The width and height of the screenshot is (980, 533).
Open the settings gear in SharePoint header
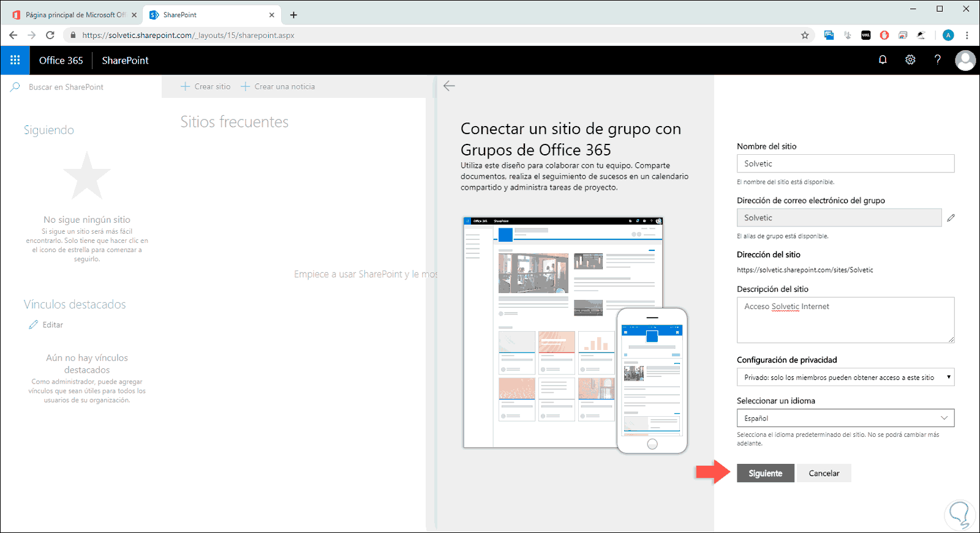pos(910,60)
